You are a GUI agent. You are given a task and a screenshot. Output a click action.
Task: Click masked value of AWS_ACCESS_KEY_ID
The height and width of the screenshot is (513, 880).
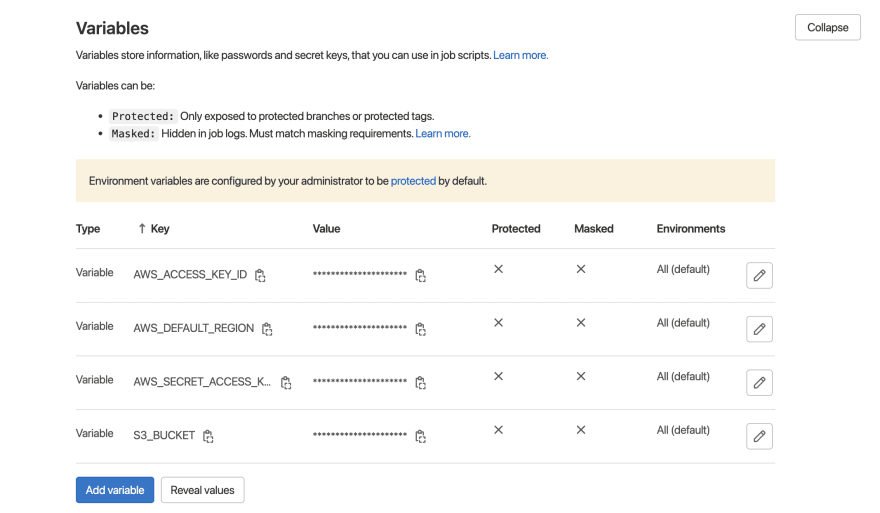[360, 273]
